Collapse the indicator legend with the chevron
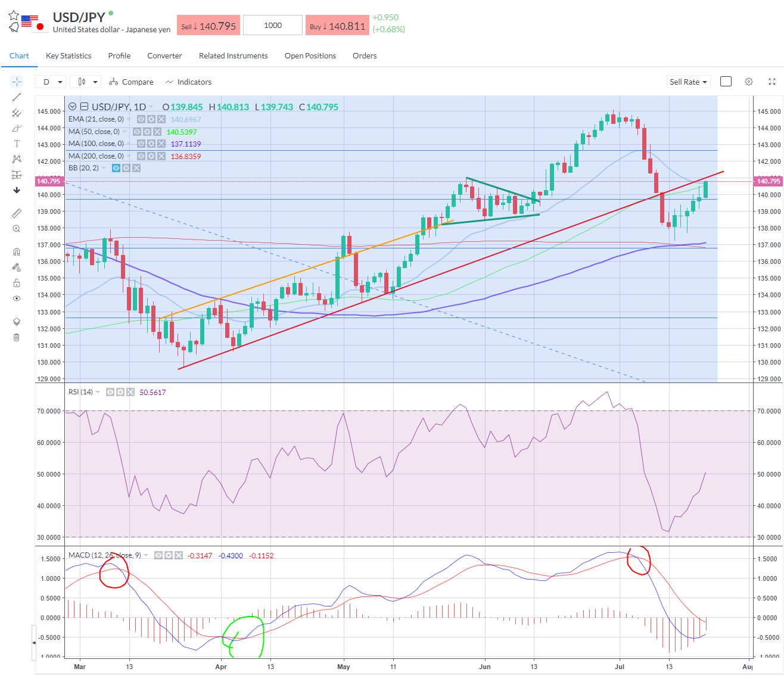 73,107
